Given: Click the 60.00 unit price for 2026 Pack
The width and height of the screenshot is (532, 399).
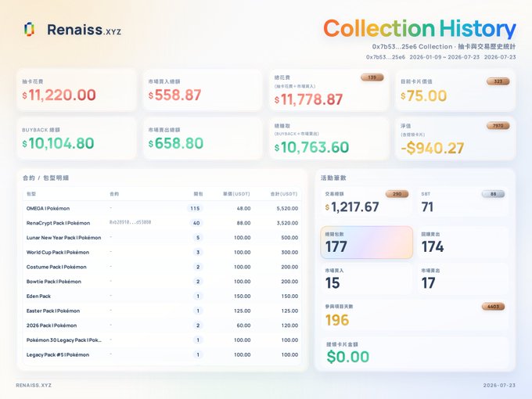Looking at the screenshot, I should point(243,325).
